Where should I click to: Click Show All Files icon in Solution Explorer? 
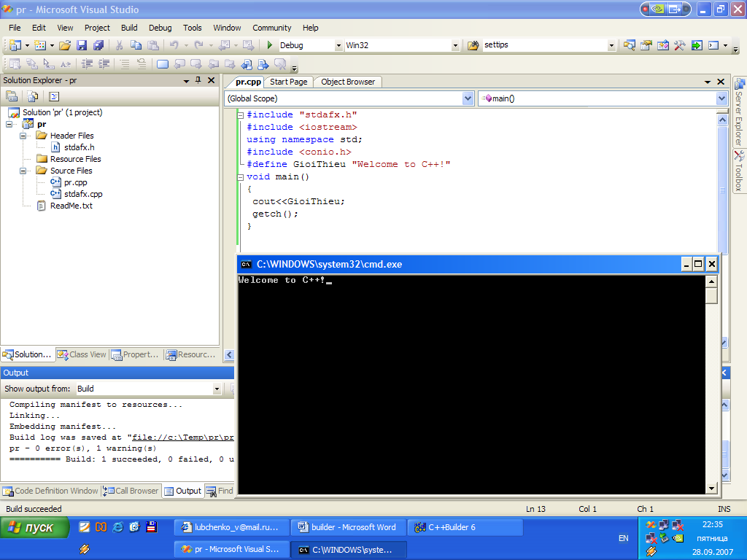coord(32,97)
